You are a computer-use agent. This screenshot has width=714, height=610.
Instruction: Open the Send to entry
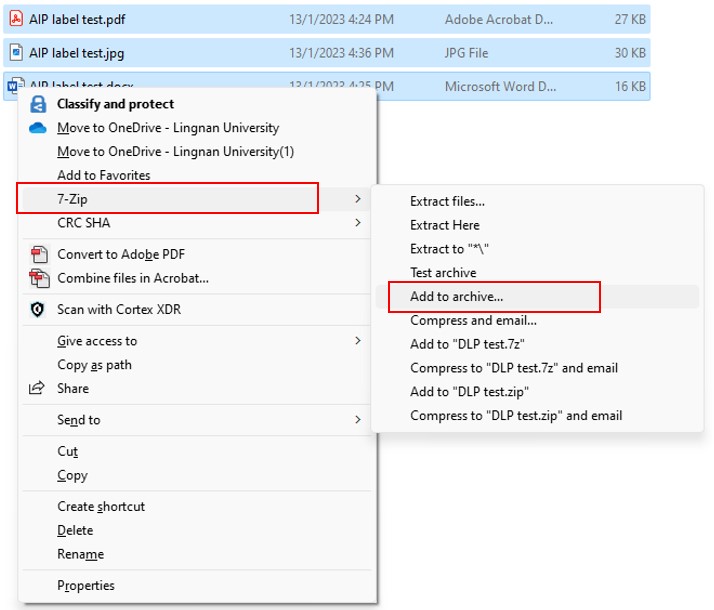pos(79,420)
